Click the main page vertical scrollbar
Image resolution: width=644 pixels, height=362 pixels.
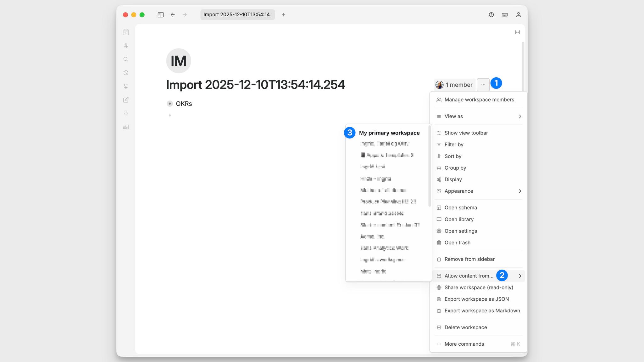(523, 66)
